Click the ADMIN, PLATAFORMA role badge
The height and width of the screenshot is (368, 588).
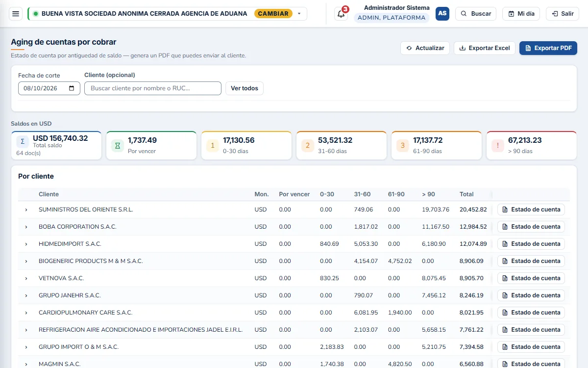coord(392,18)
